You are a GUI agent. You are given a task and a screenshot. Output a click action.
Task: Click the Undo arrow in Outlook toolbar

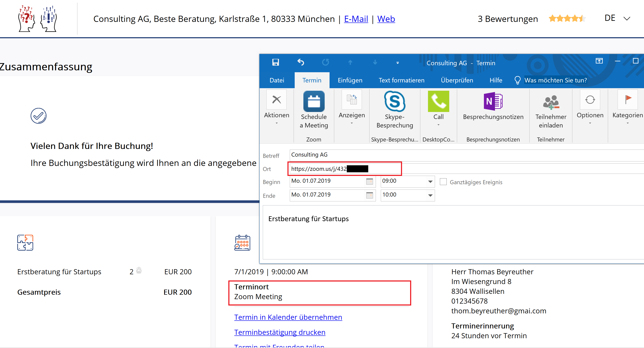300,62
